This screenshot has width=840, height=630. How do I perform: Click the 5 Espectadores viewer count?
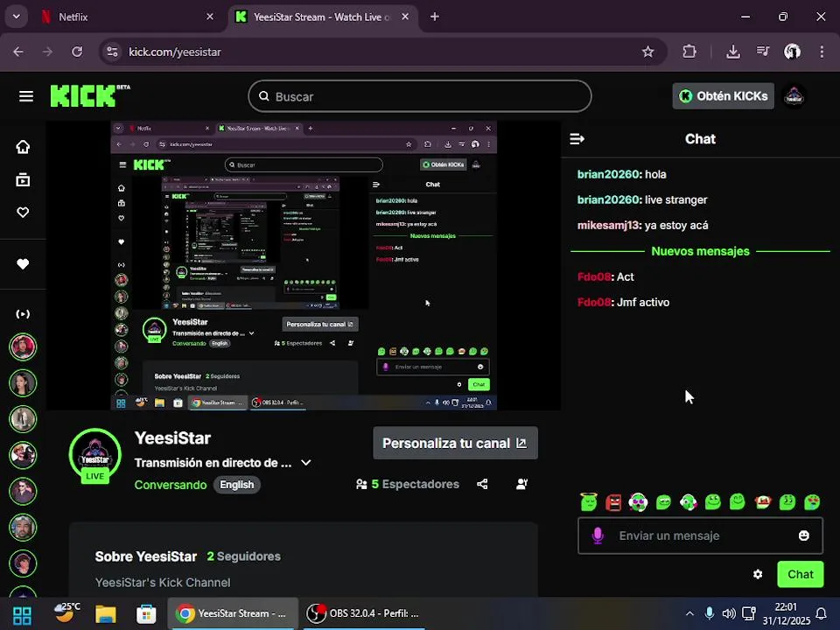pos(408,484)
